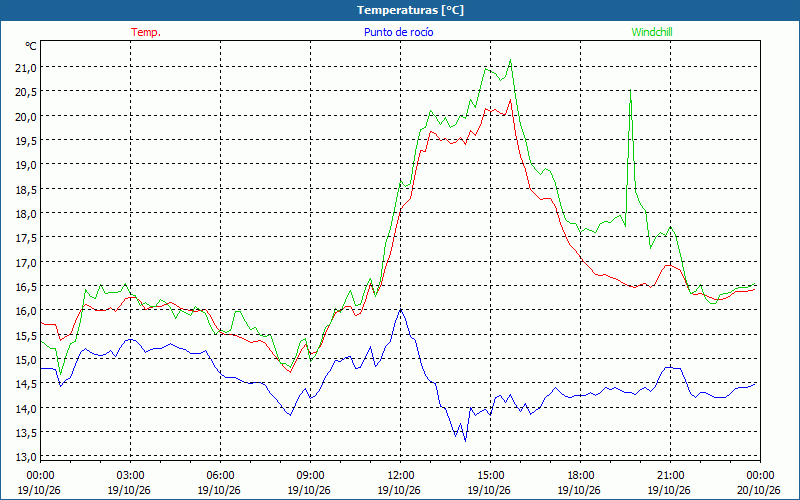Click the 15,0 y-axis value
800x500 pixels.
(x=26, y=360)
